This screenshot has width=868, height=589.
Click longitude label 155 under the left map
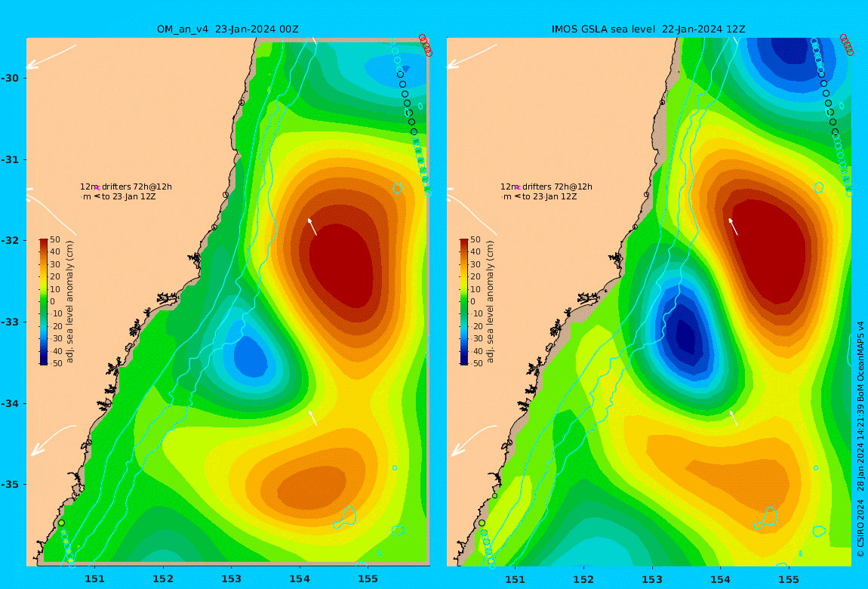pos(368,579)
